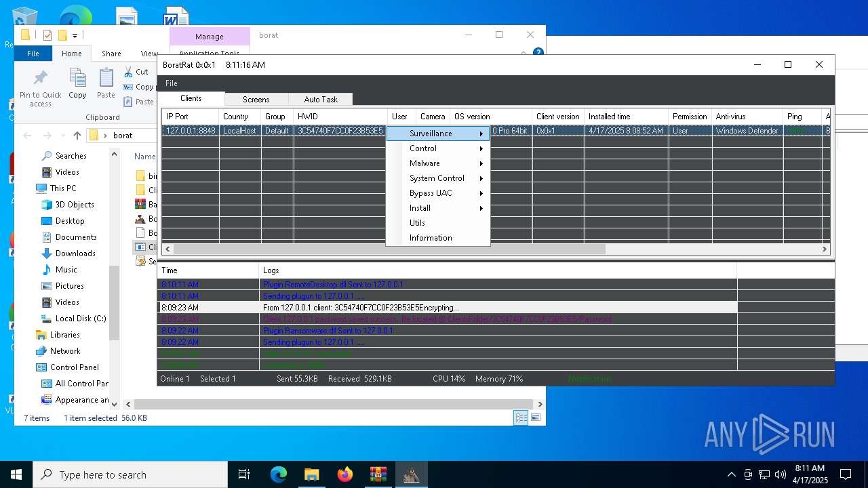Open 3D Objects folder in sidebar
Screen dimensions: 868x488
click(x=75, y=205)
